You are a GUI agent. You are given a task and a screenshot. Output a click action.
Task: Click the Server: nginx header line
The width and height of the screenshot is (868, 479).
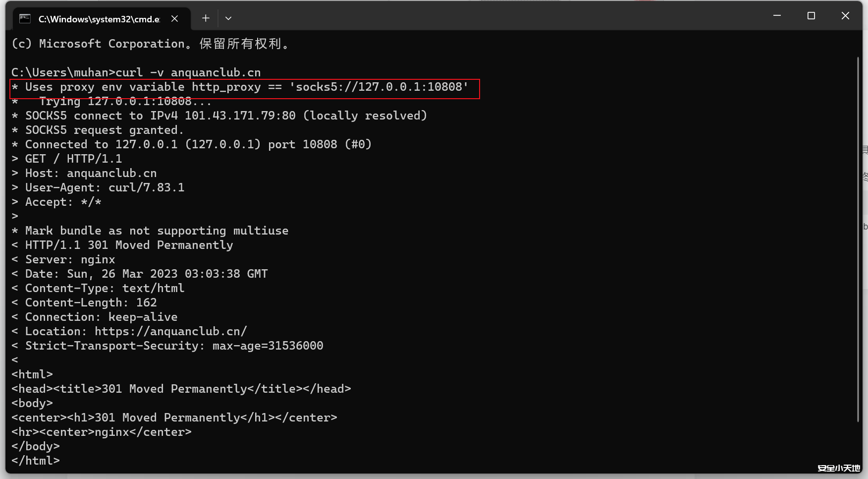[x=70, y=259]
